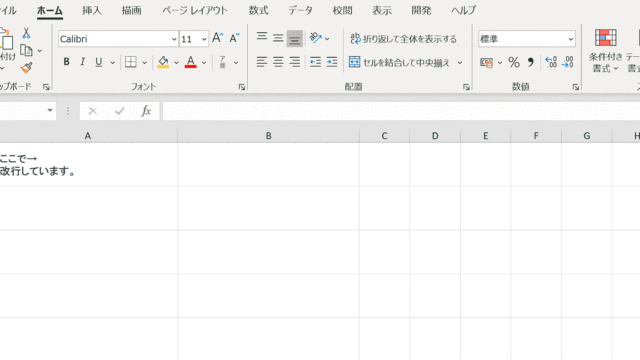Expand the Name Box dropdown arrow

pos(50,111)
